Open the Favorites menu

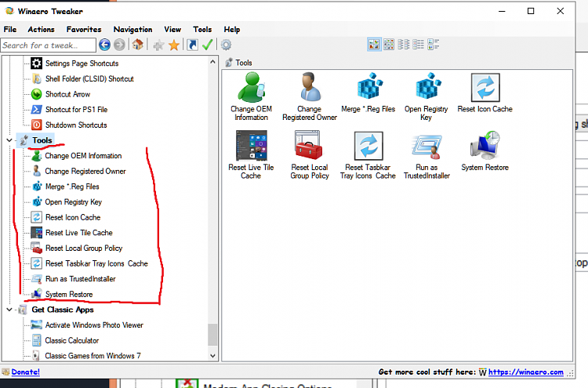click(x=84, y=29)
